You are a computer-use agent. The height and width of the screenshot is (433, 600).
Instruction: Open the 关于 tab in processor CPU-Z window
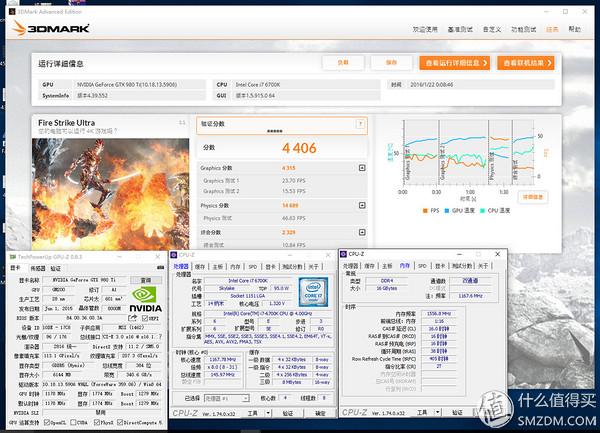[x=313, y=267]
